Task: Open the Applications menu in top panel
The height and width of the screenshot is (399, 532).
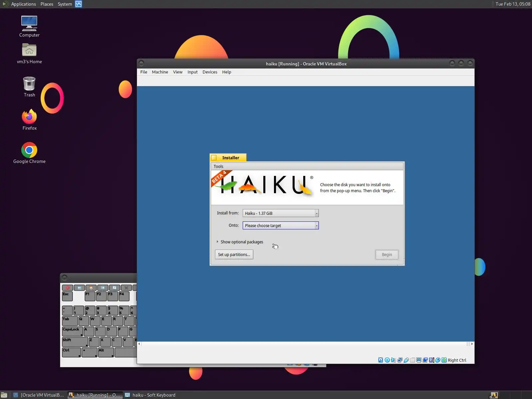Action: point(23,4)
